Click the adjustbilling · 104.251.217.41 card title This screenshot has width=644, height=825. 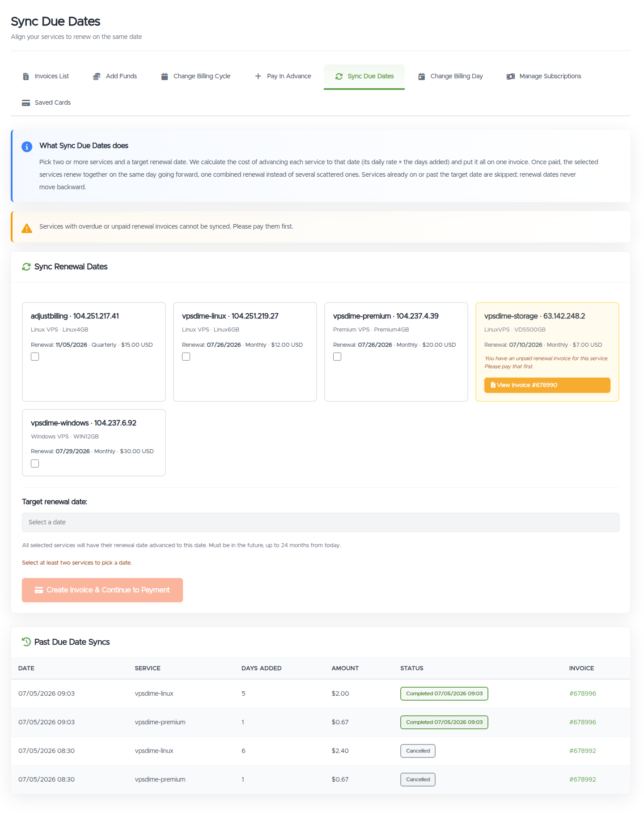click(75, 316)
